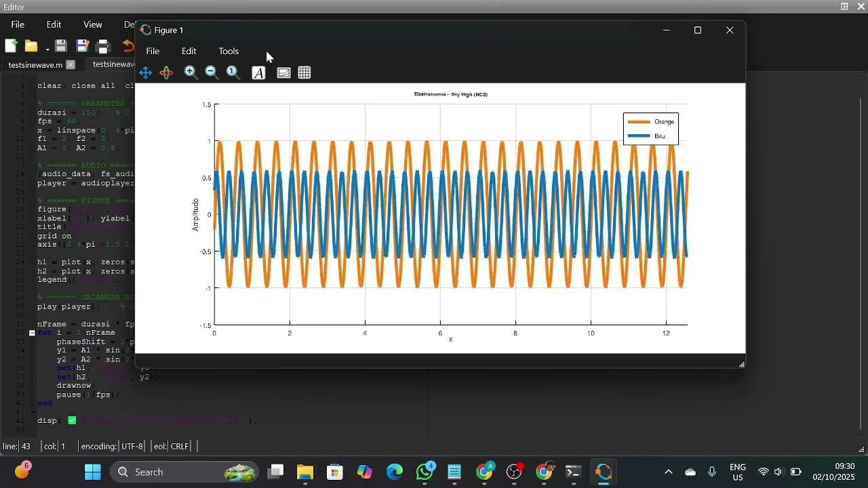Click the OneDrive cloud tray icon
The width and height of the screenshot is (868, 488).
click(x=691, y=472)
